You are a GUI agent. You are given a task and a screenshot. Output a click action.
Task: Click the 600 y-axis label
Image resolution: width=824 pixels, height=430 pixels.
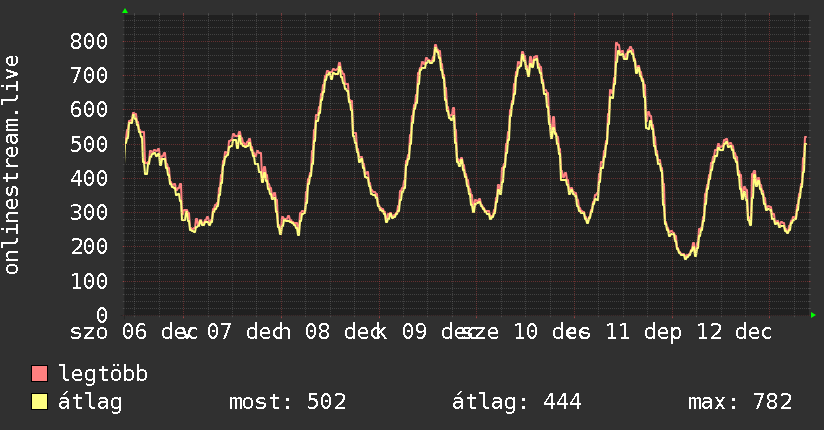click(89, 109)
